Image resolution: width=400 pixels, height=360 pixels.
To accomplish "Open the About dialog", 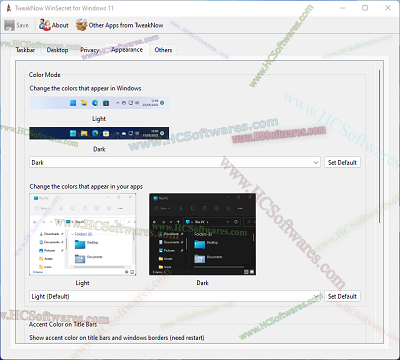I will [x=54, y=25].
